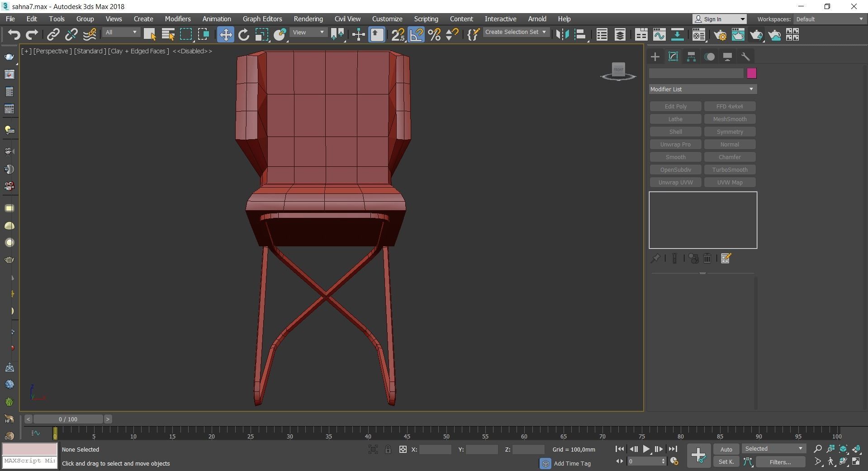The width and height of the screenshot is (868, 471).
Task: Activate Select and Move tool
Action: click(x=226, y=35)
